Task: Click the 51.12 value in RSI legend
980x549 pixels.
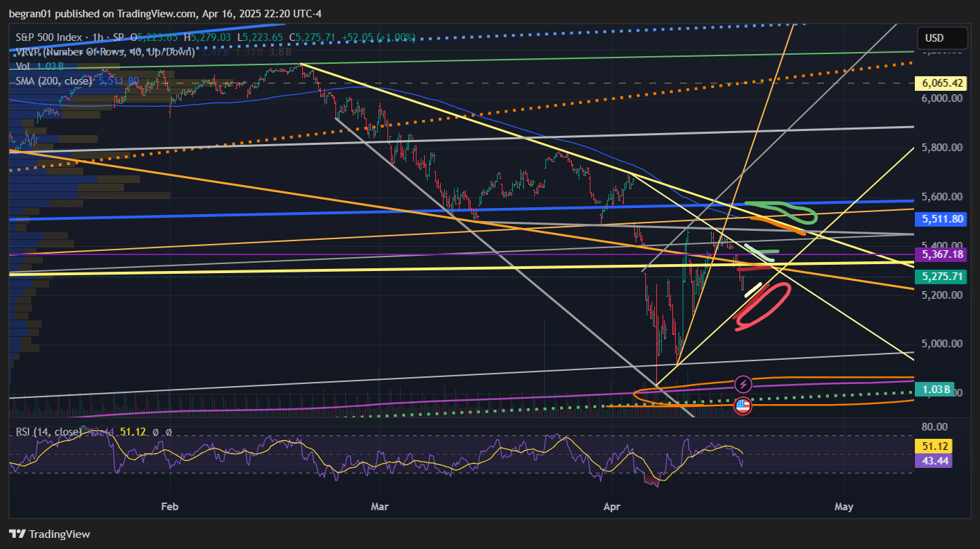Action: pyautogui.click(x=132, y=432)
